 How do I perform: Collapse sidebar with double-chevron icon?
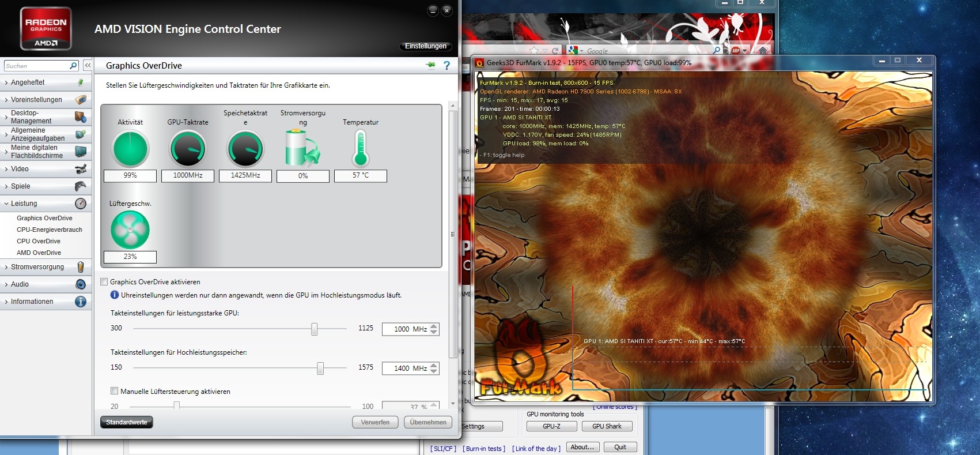[x=88, y=66]
